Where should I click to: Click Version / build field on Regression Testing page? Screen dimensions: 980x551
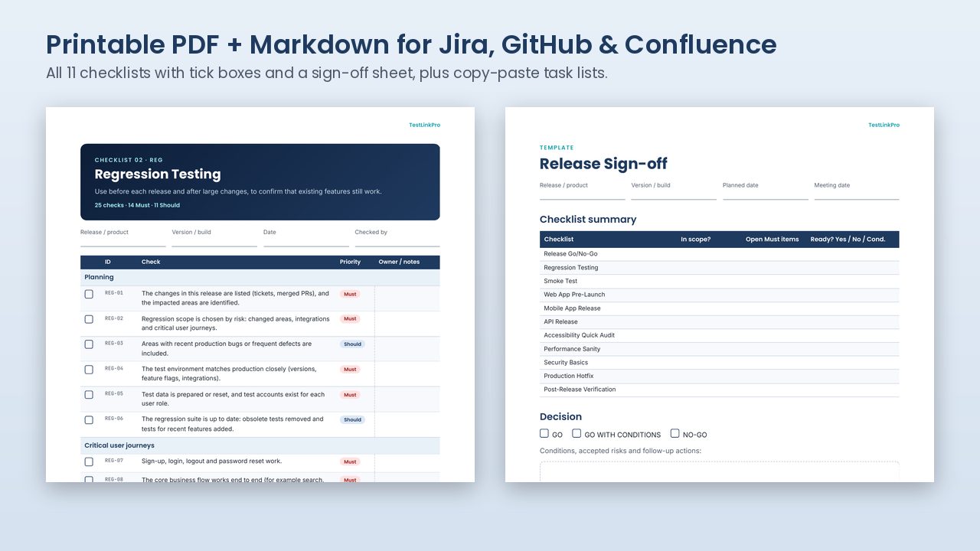coord(214,237)
